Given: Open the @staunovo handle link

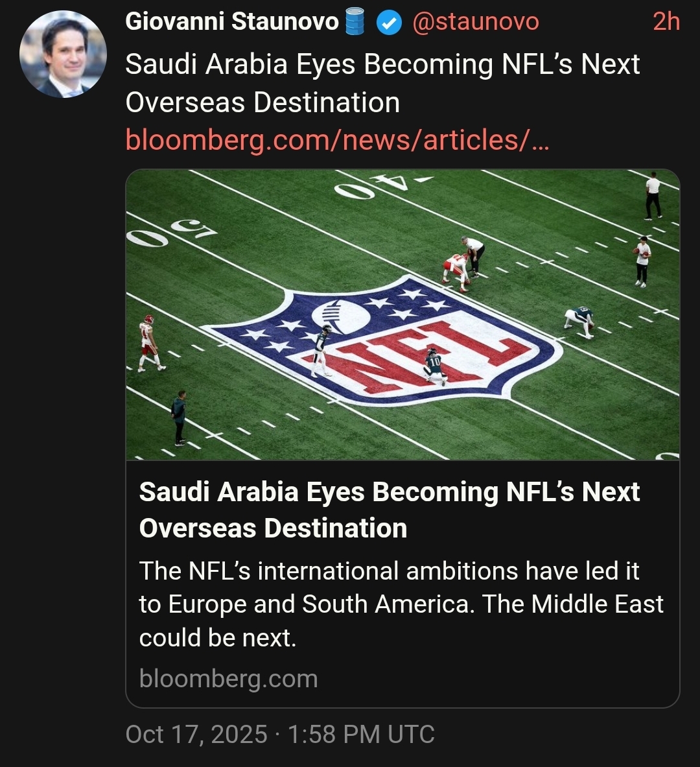Looking at the screenshot, I should (476, 22).
